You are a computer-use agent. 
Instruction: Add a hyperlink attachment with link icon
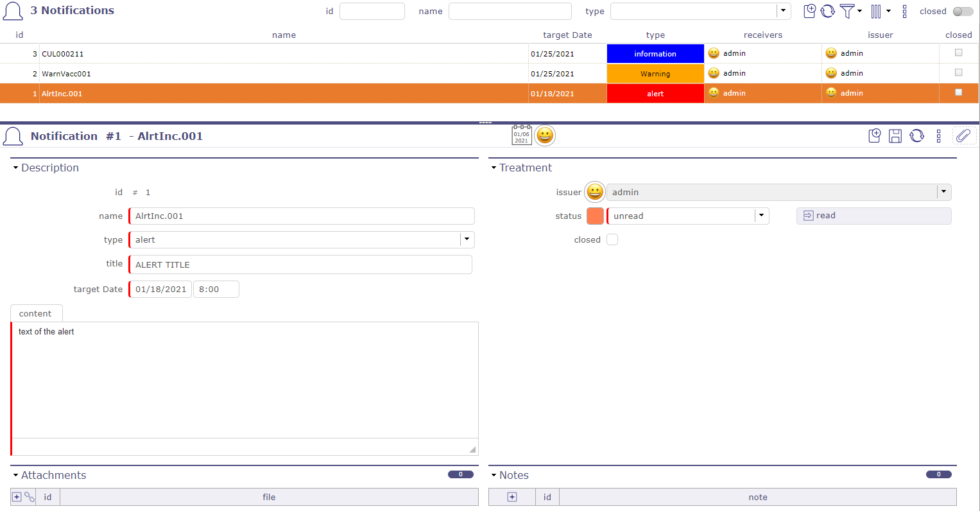[x=30, y=497]
